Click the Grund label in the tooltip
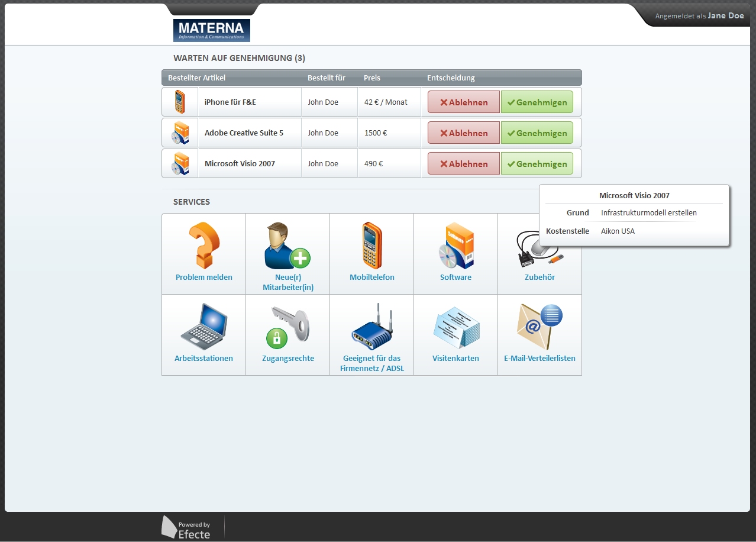 (x=577, y=212)
